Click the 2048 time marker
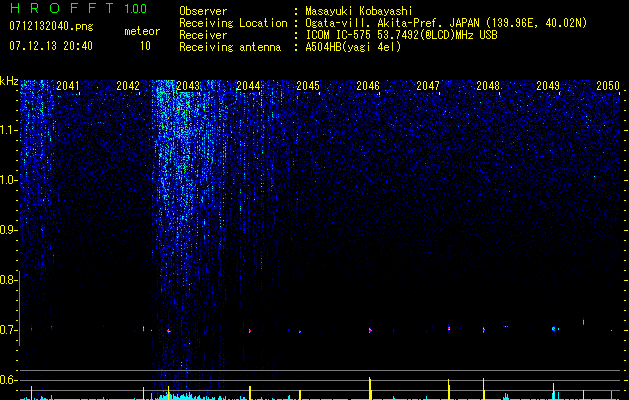629x400 pixels. [x=488, y=85]
